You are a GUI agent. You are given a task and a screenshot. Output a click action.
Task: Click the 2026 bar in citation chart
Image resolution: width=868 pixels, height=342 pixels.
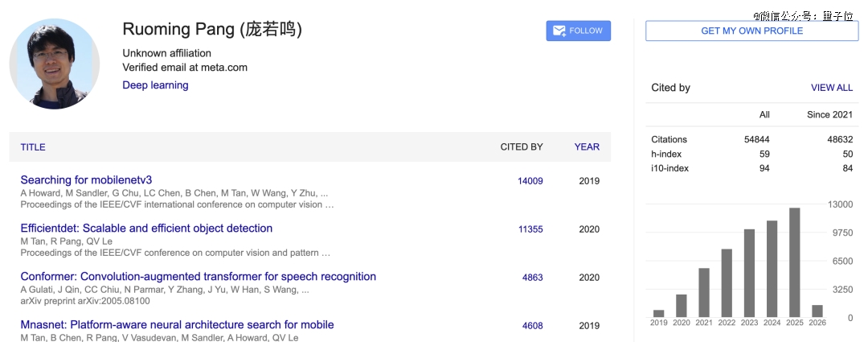817,311
